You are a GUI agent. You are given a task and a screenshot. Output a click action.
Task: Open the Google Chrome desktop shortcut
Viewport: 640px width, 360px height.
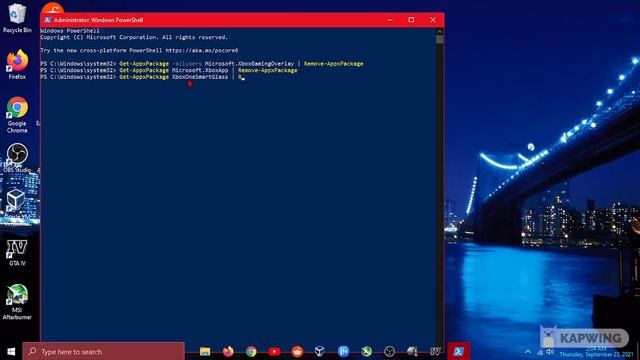tap(17, 115)
